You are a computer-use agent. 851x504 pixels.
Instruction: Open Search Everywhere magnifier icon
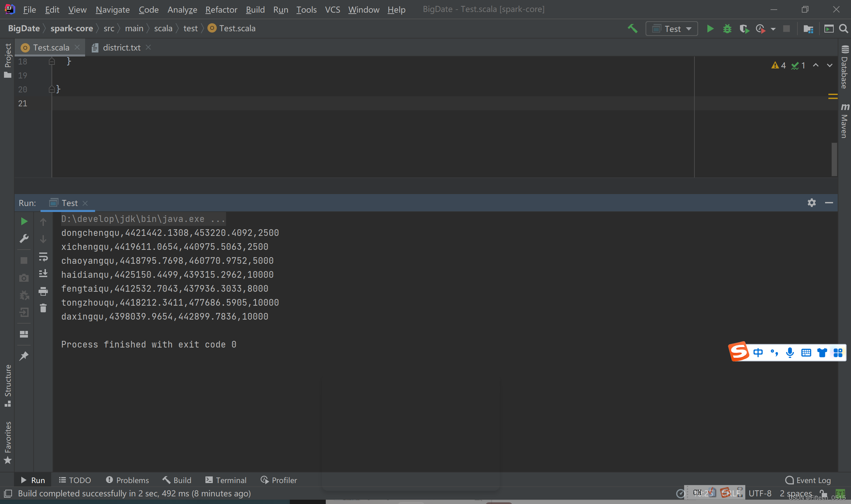click(x=844, y=29)
